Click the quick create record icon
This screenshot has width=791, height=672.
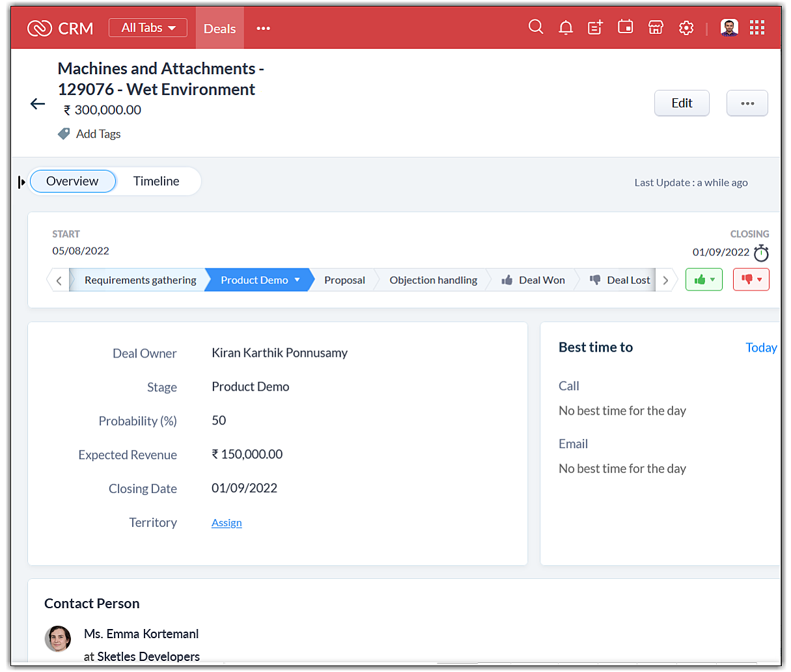point(595,27)
